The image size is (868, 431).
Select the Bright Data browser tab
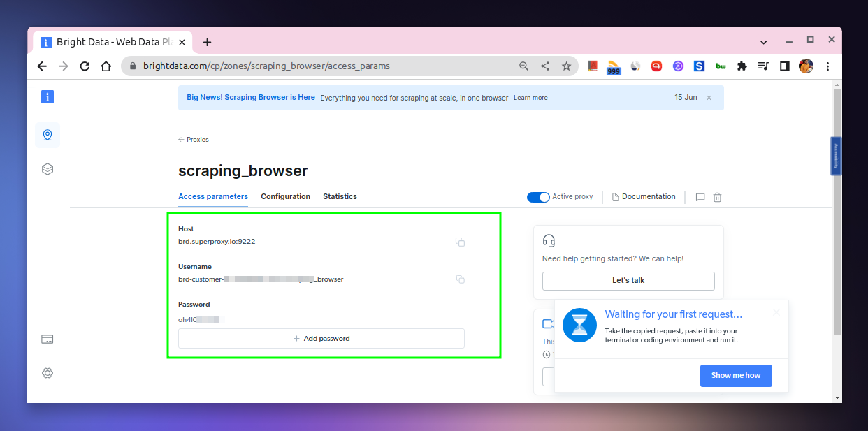tap(113, 42)
